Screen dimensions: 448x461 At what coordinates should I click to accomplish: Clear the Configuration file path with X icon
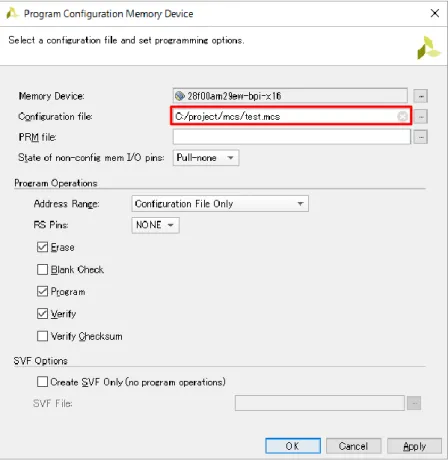(x=402, y=116)
